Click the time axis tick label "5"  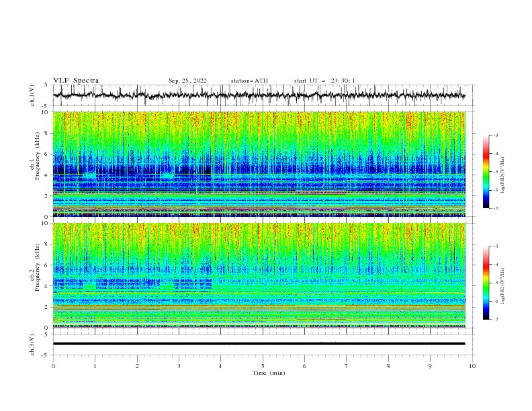click(263, 366)
